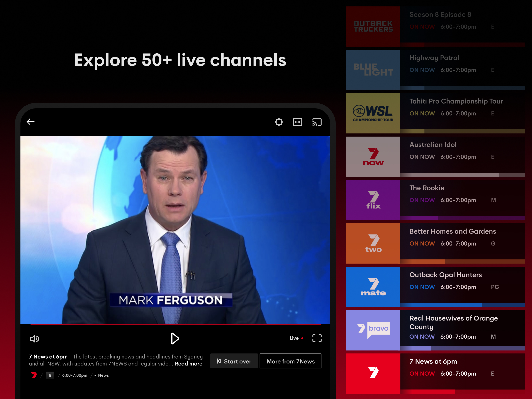Click G rating for Better Homes and Gardens
532x399 pixels.
click(493, 244)
